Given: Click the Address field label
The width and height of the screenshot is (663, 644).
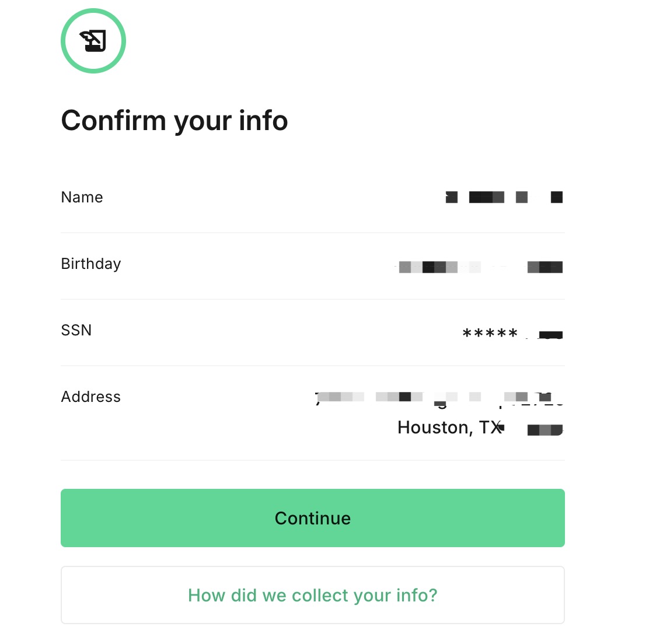Looking at the screenshot, I should 90,397.
